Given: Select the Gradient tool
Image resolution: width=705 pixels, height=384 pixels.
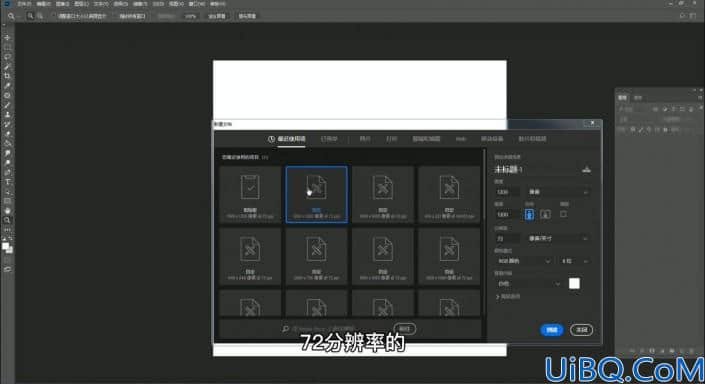Looking at the screenshot, I should pyautogui.click(x=7, y=143).
